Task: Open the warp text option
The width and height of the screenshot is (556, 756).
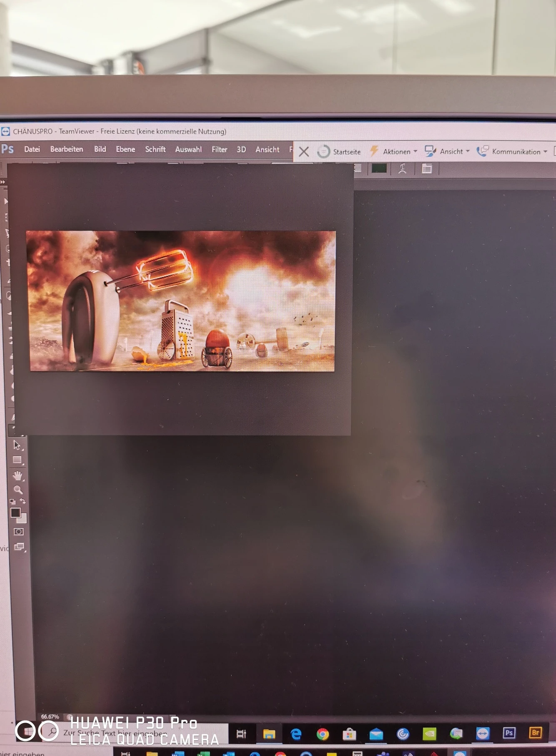Action: (402, 169)
